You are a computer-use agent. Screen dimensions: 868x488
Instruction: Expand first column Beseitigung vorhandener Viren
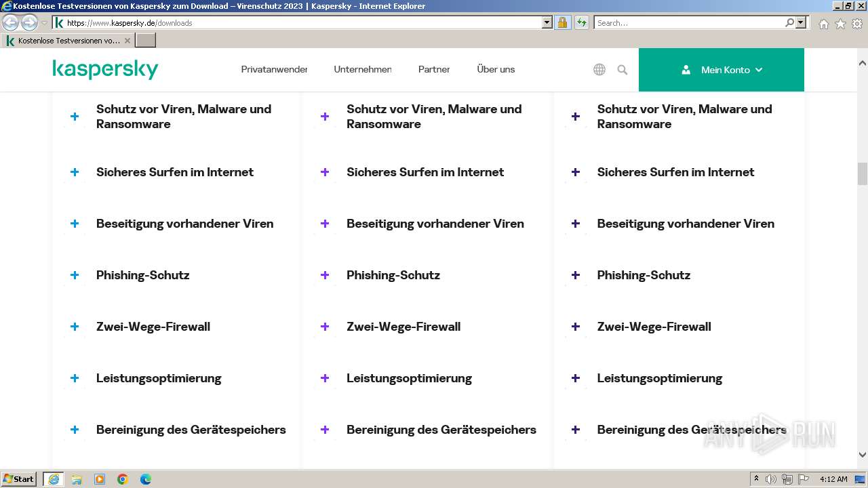[x=75, y=224]
